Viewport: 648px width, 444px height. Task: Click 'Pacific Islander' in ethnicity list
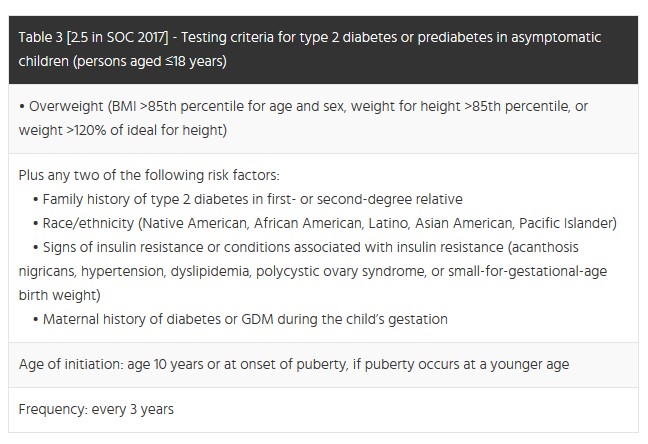click(x=565, y=223)
